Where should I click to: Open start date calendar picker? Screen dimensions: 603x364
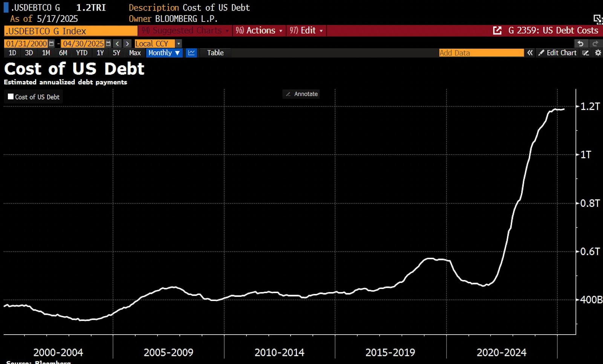pos(52,44)
